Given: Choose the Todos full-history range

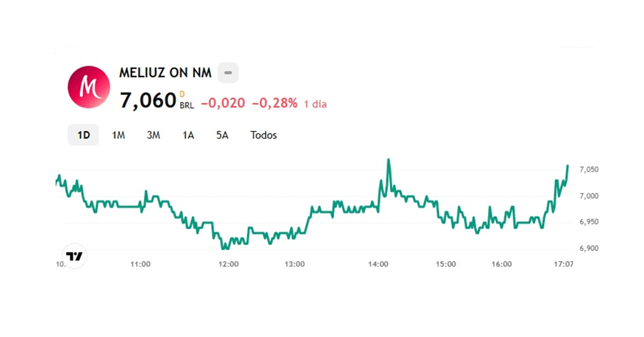Looking at the screenshot, I should click(x=263, y=135).
